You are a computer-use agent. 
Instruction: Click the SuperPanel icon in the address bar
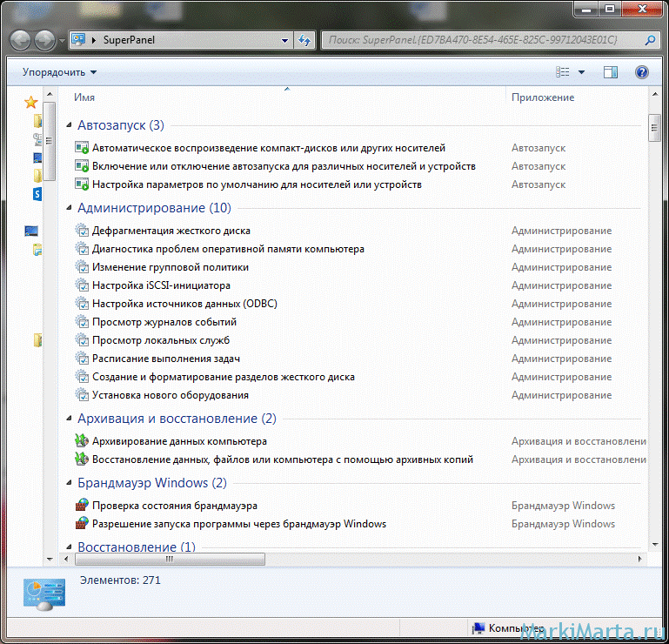coord(78,40)
